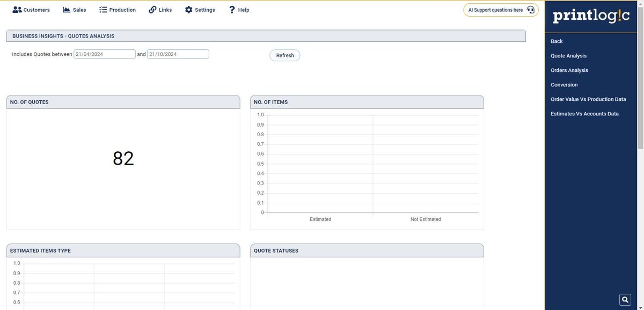Click the start date field 21/04/2024
The height and width of the screenshot is (310, 644).
click(105, 54)
